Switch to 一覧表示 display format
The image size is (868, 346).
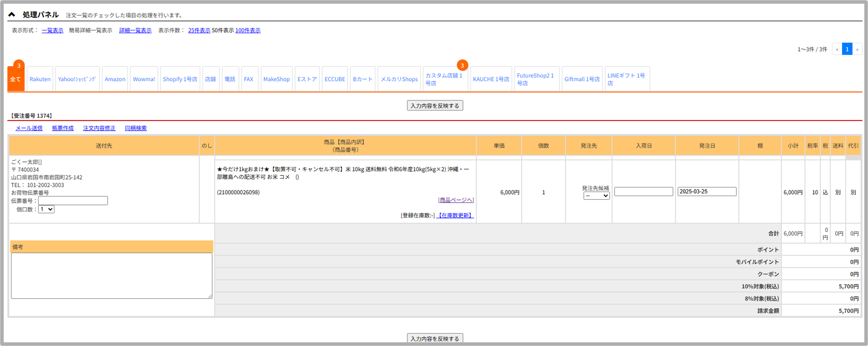(52, 30)
